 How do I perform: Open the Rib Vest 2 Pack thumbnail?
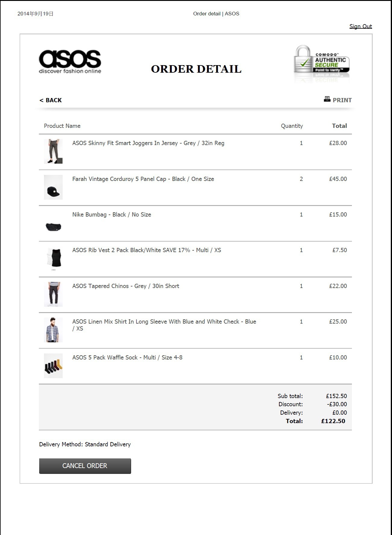click(x=53, y=259)
